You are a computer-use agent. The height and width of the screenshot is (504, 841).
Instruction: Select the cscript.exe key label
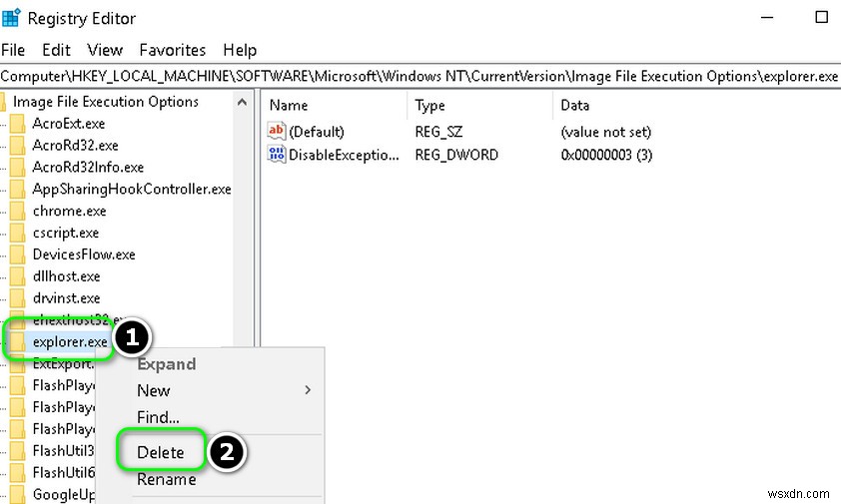pyautogui.click(x=66, y=233)
